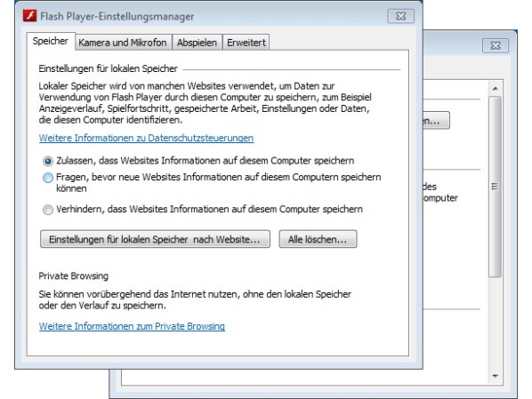Screen dimensions: 532x399
Task: Click the Flash Player logo icon in title bar
Action: coord(29,16)
